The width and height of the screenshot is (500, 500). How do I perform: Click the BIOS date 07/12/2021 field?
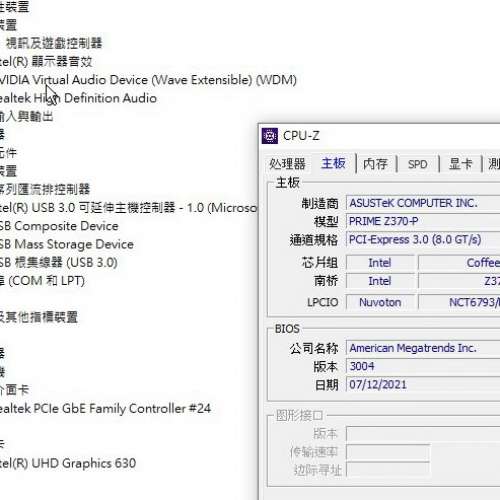tap(423, 385)
